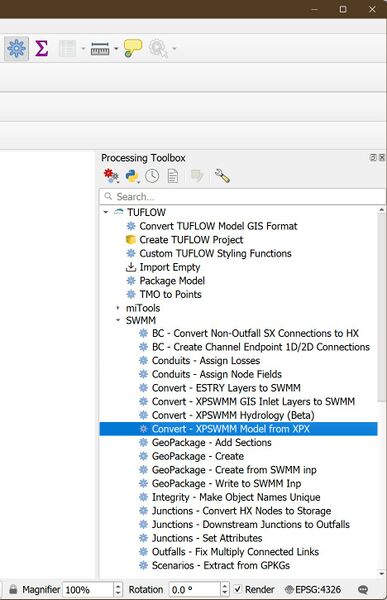Select Convert TUFLOW Model GIS Format
The image size is (387, 600).
point(218,226)
